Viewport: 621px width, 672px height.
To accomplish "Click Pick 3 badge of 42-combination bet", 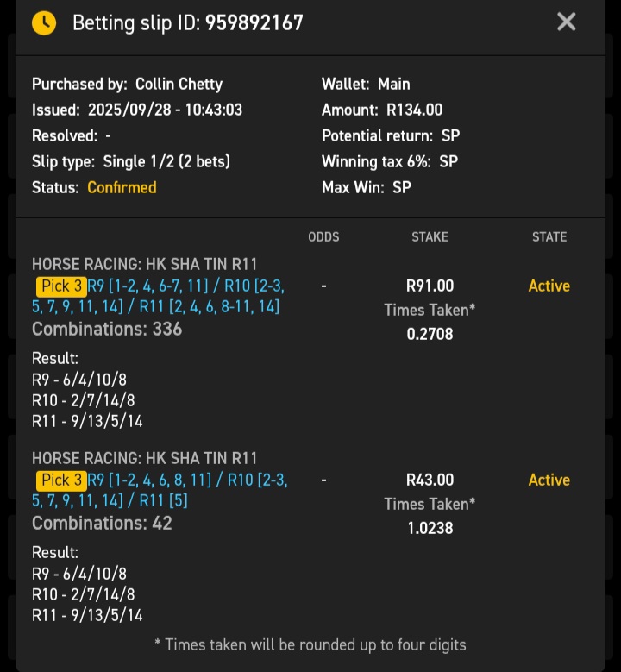I will tap(60, 480).
